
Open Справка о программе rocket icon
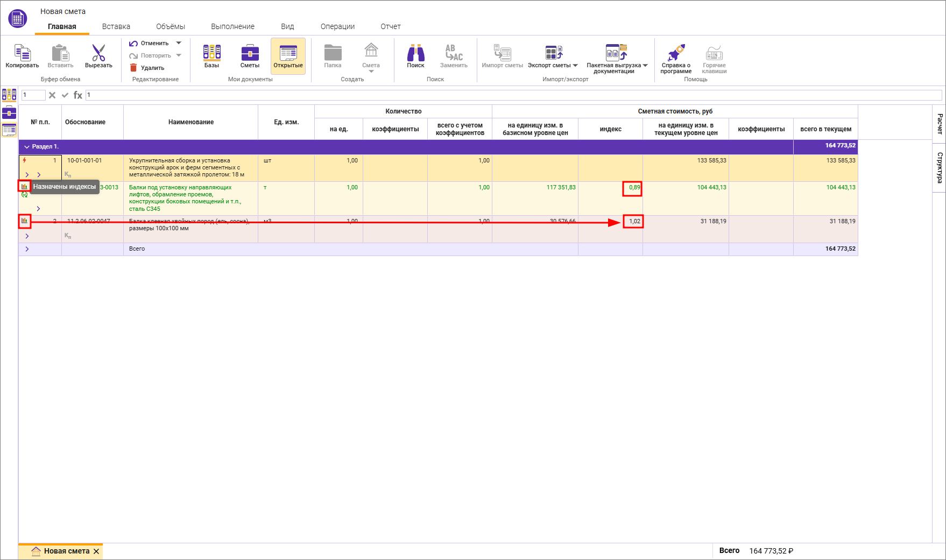pyautogui.click(x=676, y=54)
